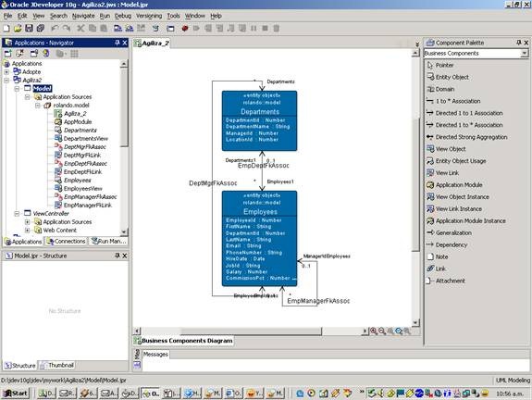Switch to the Connections tab
The height and width of the screenshot is (400, 532).
[x=67, y=241]
